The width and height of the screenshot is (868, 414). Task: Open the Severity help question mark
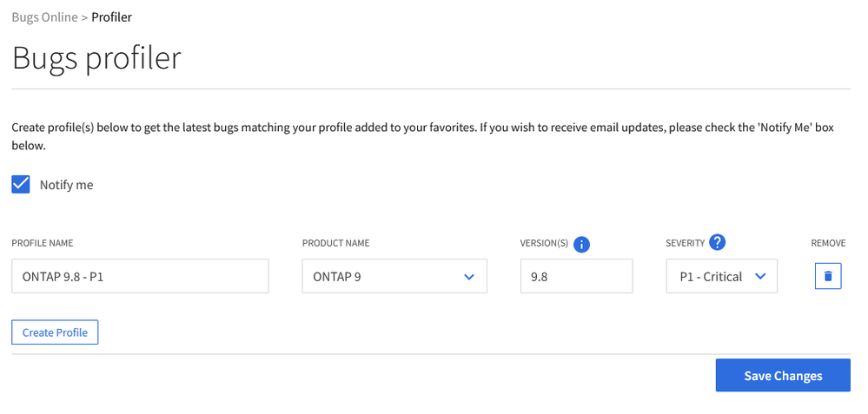click(x=717, y=242)
